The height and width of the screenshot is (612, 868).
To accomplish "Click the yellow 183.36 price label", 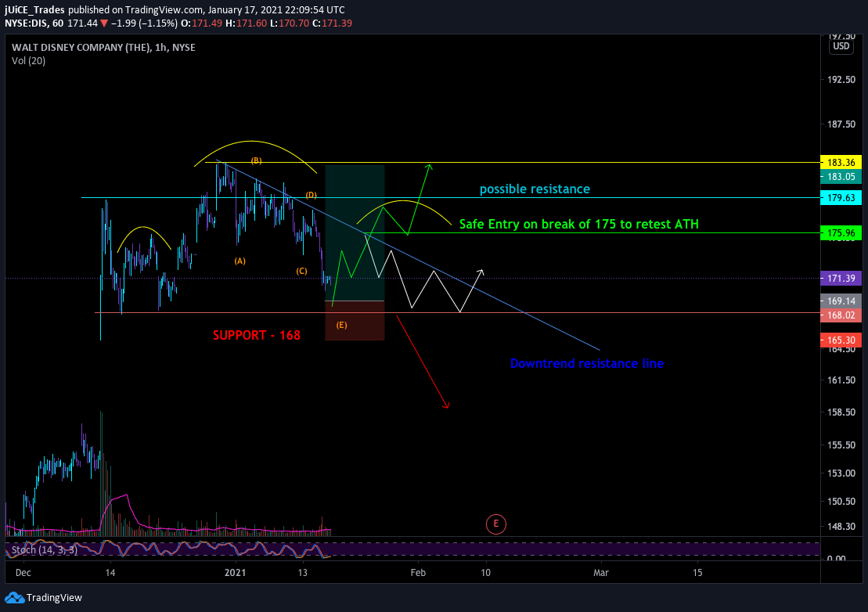I will (x=841, y=163).
